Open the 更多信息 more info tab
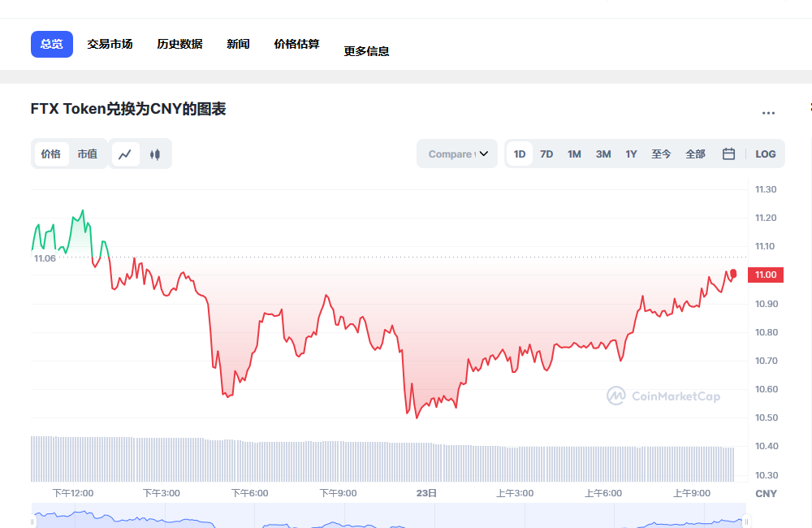Screen dimensions: 812x528 pos(367,51)
